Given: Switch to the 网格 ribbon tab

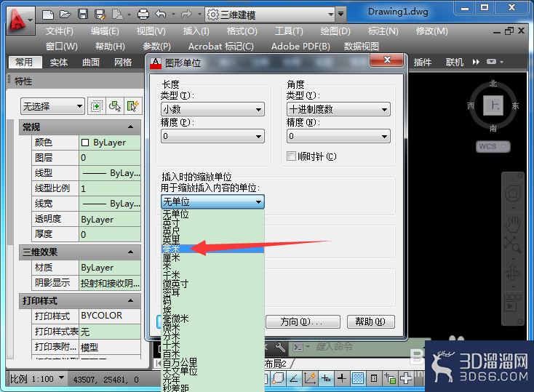Looking at the screenshot, I should coord(123,62).
